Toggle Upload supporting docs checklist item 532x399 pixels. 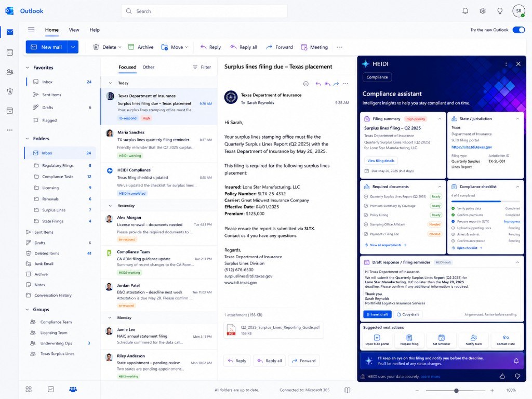[x=453, y=228]
